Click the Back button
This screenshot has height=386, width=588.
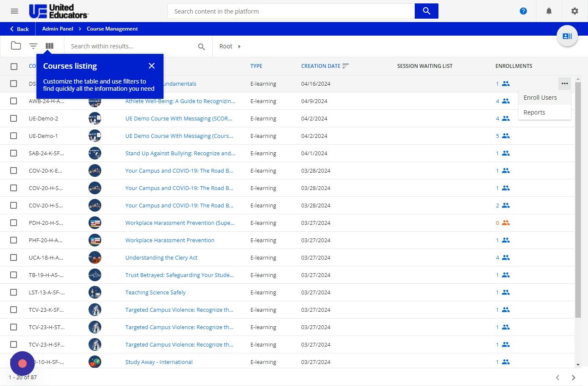tap(19, 29)
